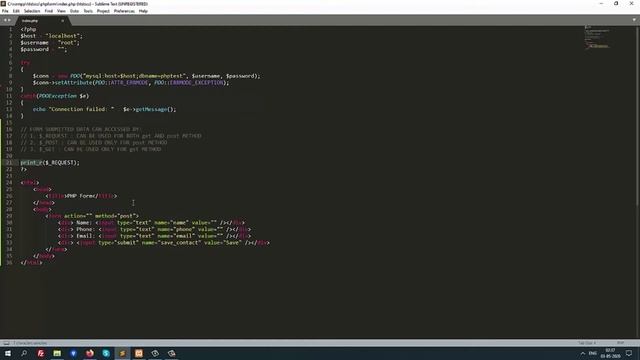Click the $password line
The height and width of the screenshot is (360, 640).
[44, 49]
